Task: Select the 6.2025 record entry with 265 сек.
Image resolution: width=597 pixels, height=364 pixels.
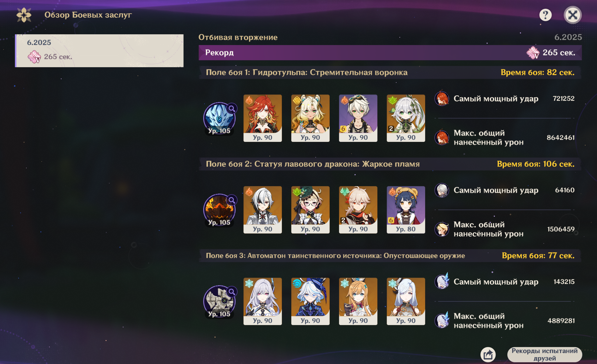Action: pos(99,51)
